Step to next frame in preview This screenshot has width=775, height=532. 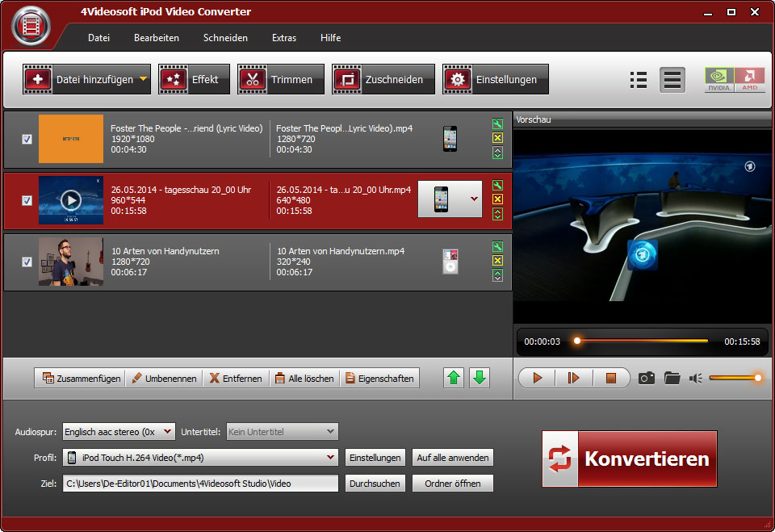tap(573, 379)
